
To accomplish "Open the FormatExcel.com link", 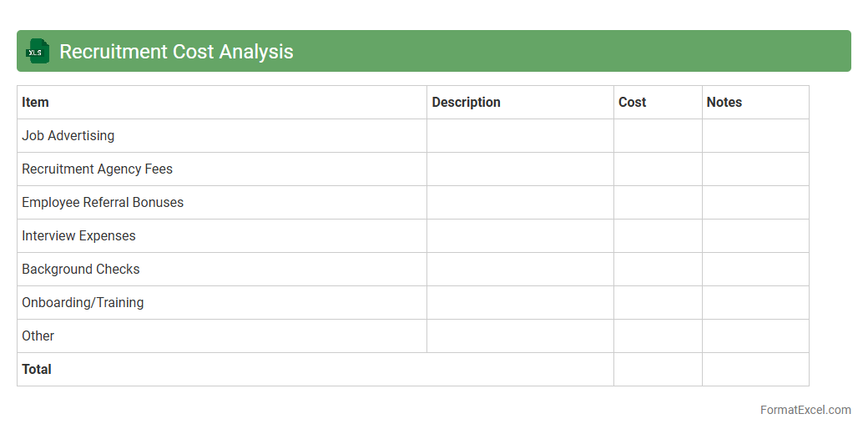I will point(805,410).
